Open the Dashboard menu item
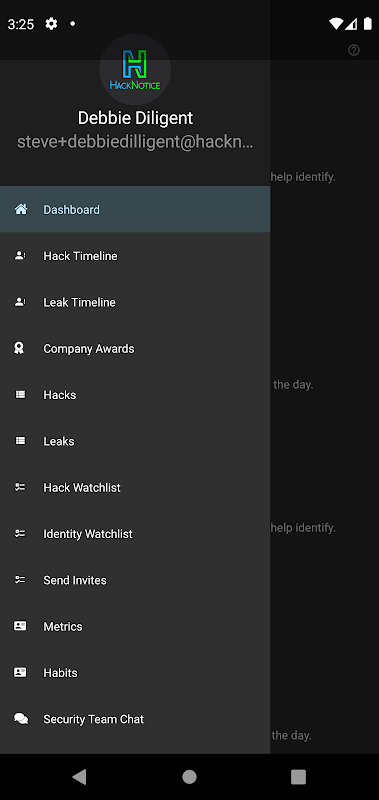379x800 pixels. (135, 209)
